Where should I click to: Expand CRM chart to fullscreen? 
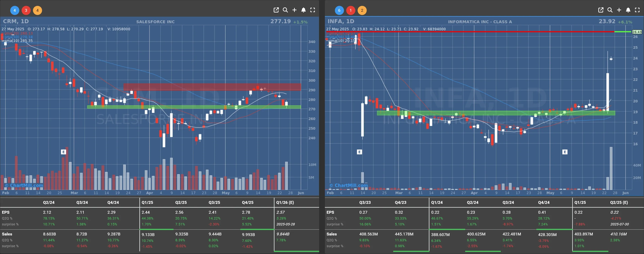click(313, 10)
